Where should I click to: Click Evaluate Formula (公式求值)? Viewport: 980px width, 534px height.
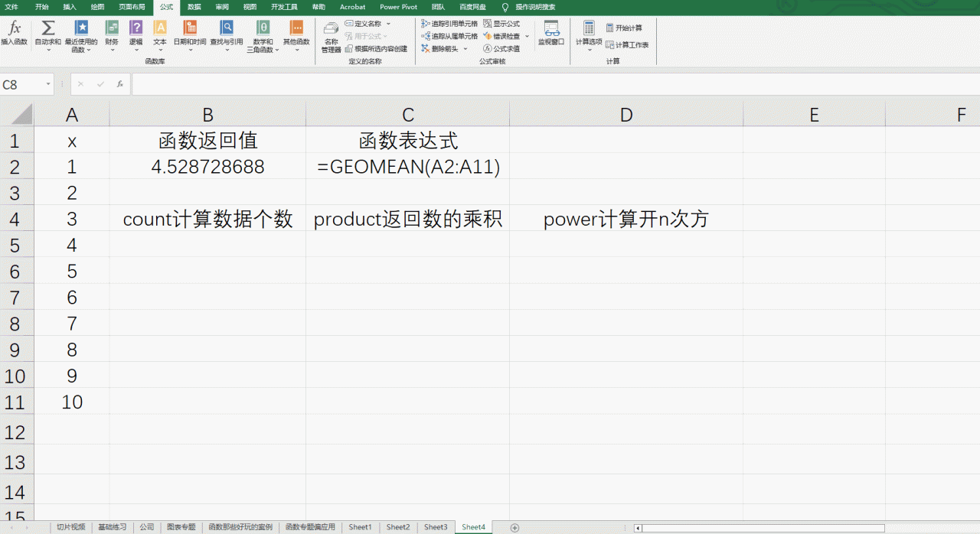(x=501, y=48)
